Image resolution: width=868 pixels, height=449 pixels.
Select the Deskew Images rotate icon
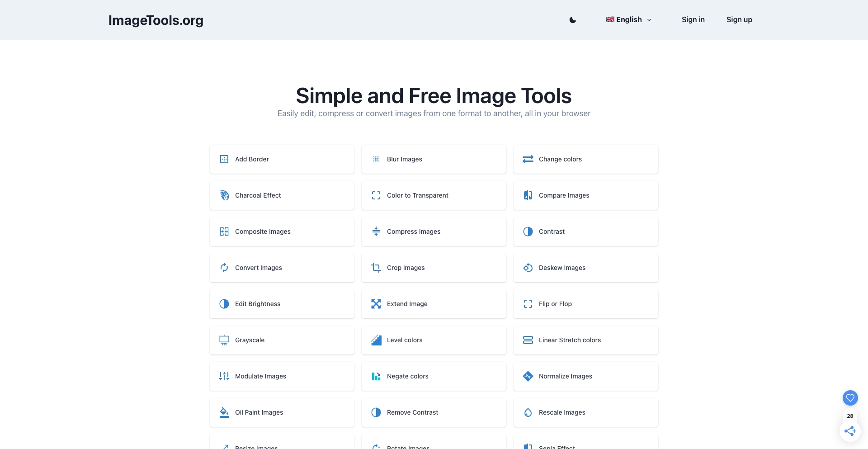click(528, 268)
